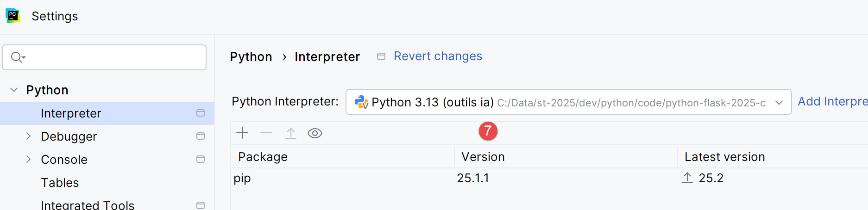Click the minus icon to uninstall package
The width and height of the screenshot is (868, 210).
[x=266, y=133]
